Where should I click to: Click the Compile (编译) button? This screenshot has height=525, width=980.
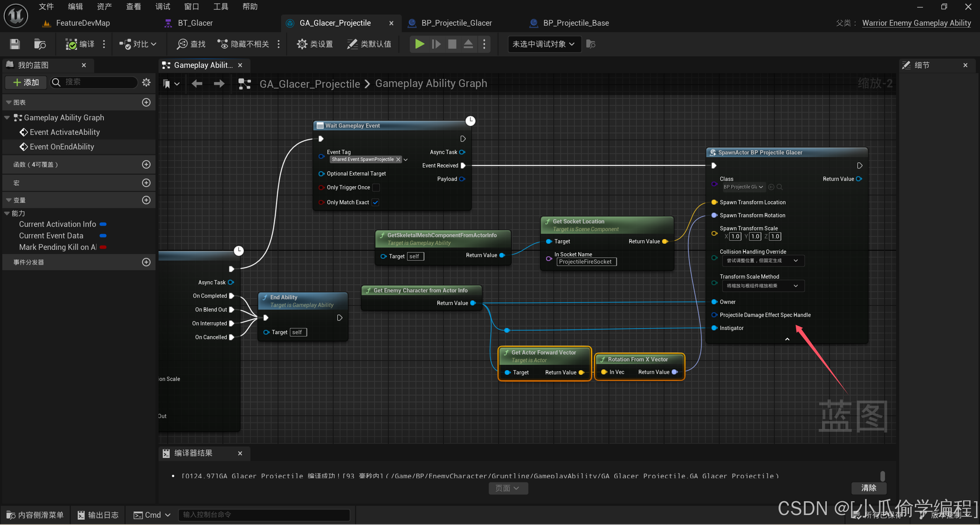[x=80, y=44]
